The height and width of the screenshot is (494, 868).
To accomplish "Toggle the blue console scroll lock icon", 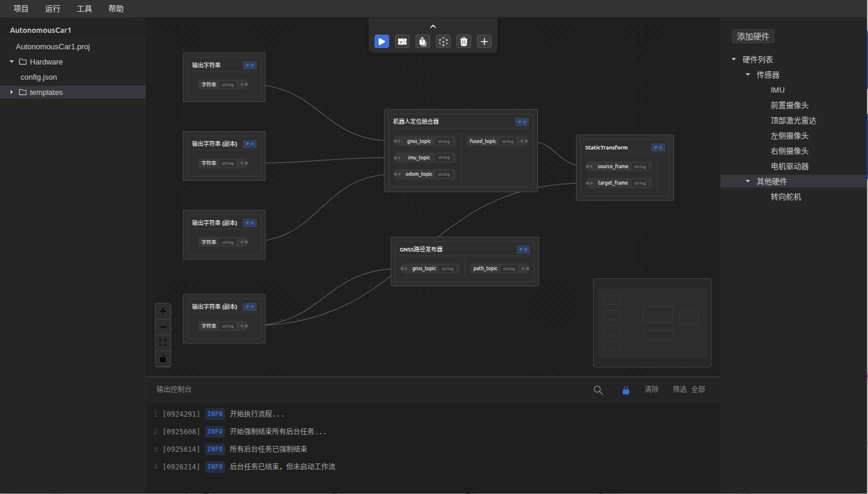I will (x=625, y=390).
